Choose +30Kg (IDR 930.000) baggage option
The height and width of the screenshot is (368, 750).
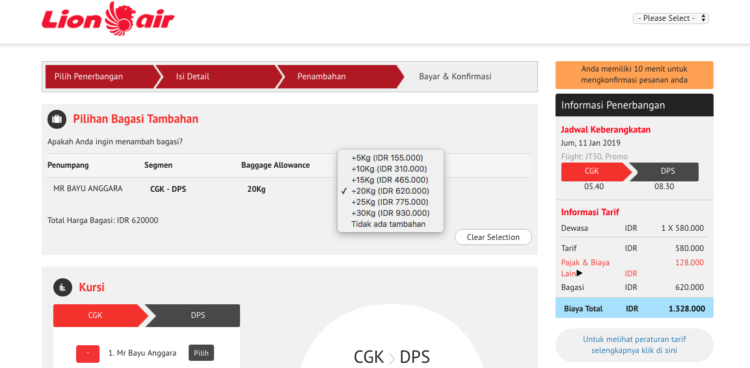390,212
